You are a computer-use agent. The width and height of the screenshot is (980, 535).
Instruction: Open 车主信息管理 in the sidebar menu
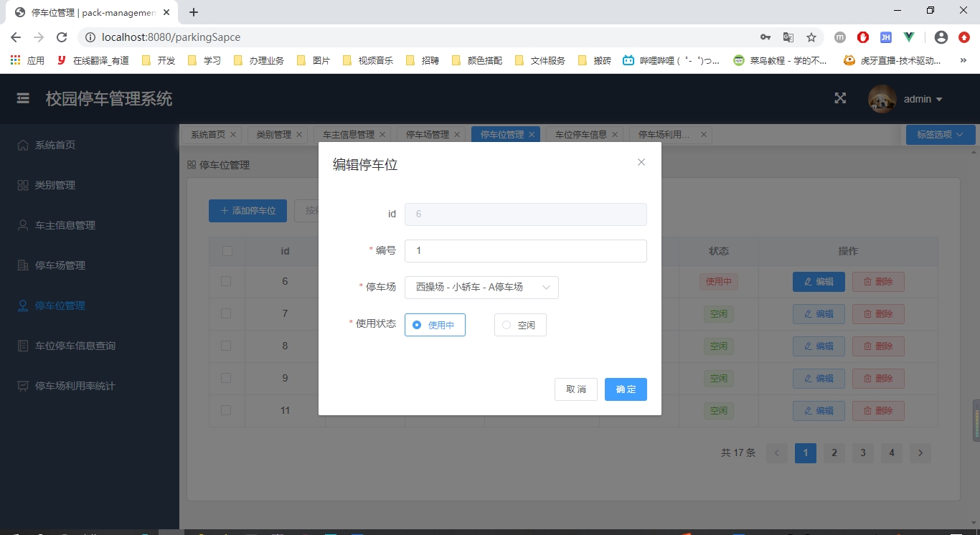point(65,225)
